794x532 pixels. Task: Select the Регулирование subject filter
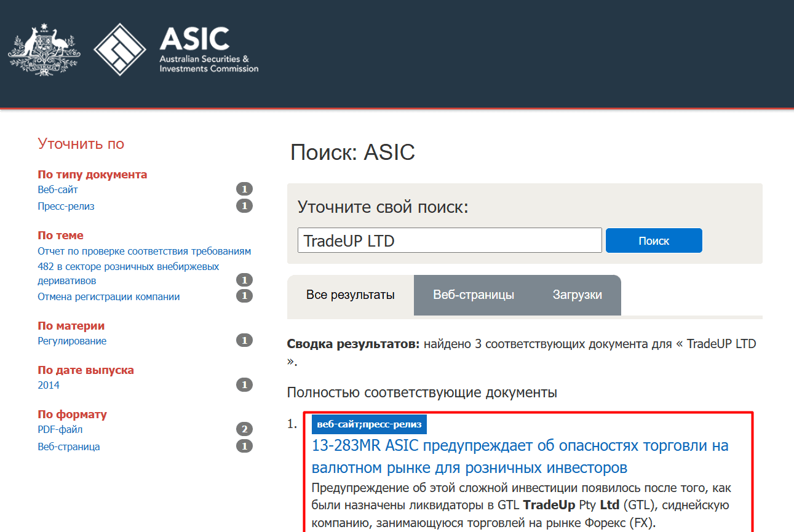tap(71, 340)
